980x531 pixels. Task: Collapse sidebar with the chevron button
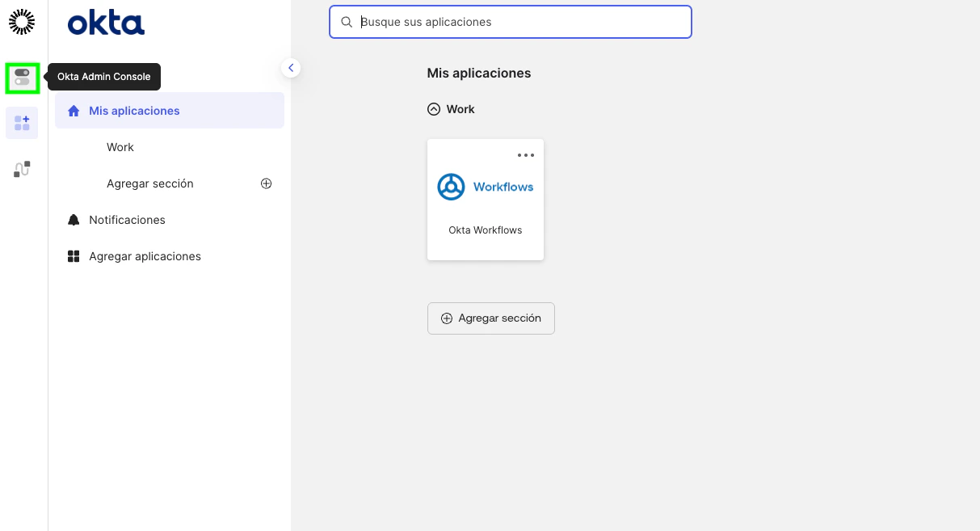coord(291,68)
